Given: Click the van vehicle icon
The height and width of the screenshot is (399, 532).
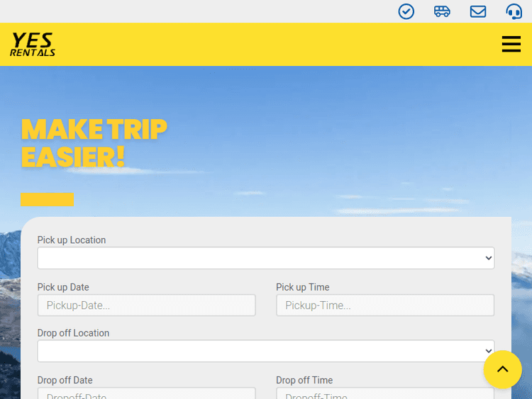Looking at the screenshot, I should (x=442, y=11).
